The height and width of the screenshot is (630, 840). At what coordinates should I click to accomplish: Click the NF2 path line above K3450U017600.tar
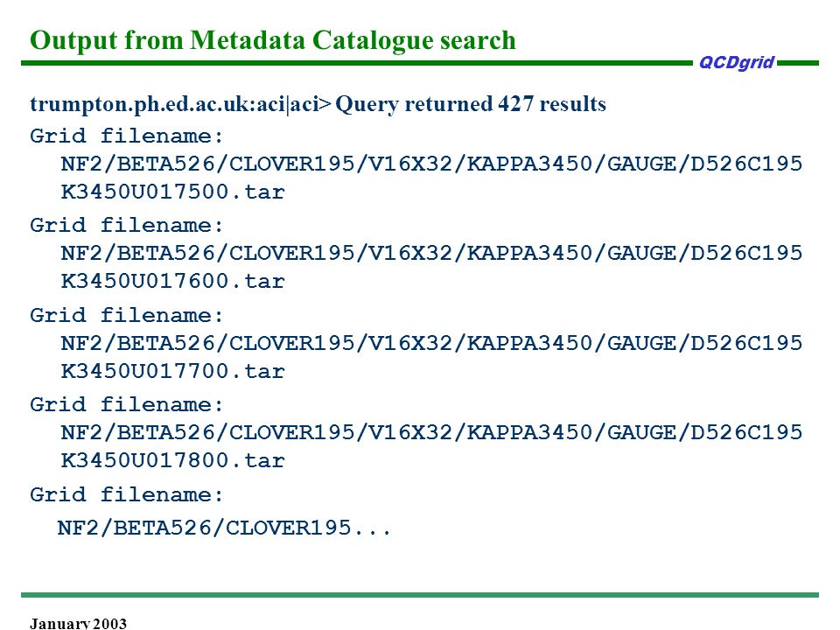[x=431, y=253]
